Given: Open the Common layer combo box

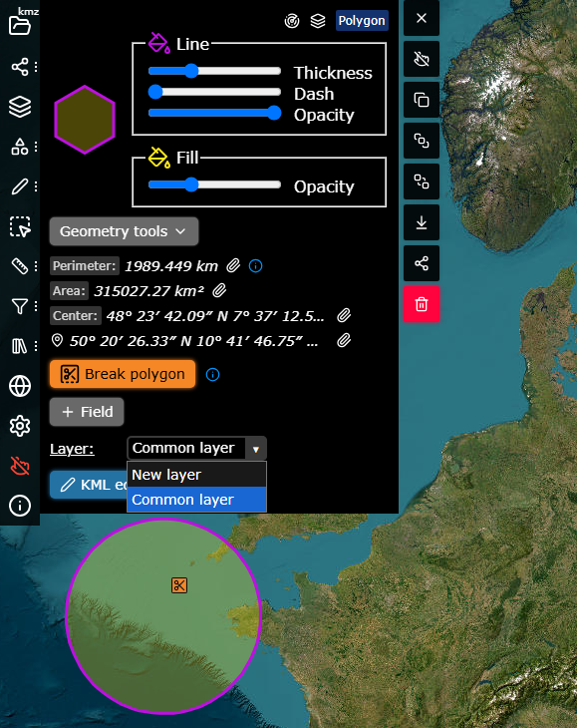Looking at the screenshot, I should click(196, 448).
